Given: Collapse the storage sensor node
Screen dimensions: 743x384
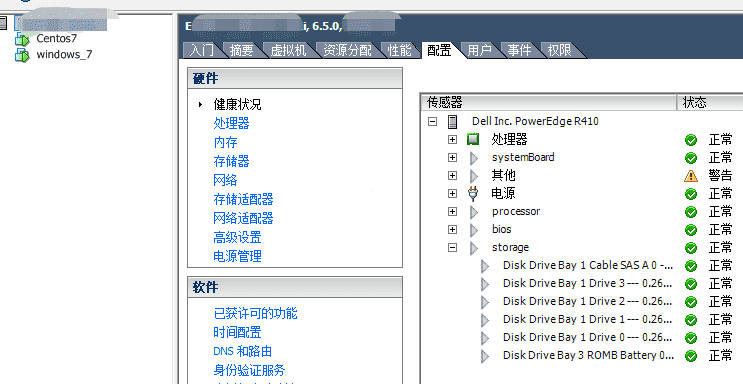Looking at the screenshot, I should pos(453,247).
